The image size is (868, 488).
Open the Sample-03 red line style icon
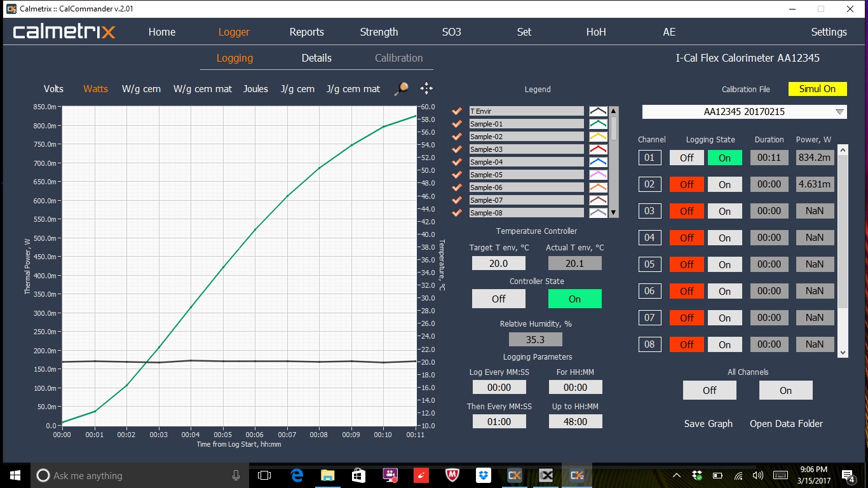[x=598, y=149]
